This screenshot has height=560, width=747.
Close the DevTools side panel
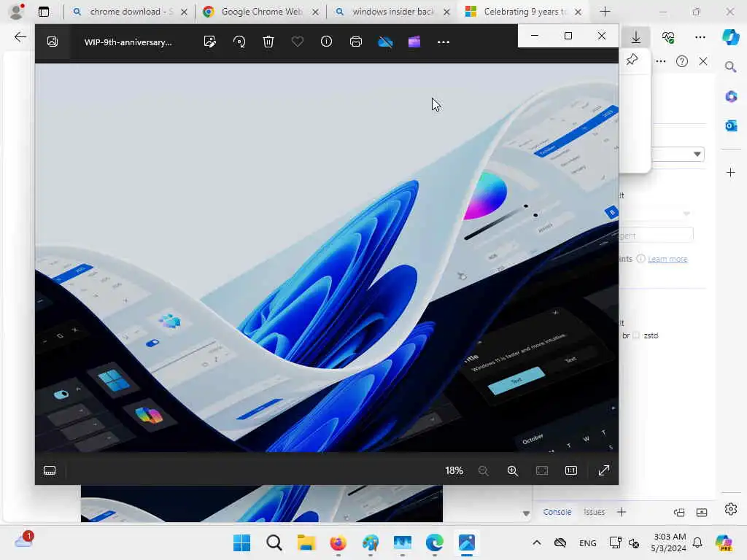pos(703,61)
